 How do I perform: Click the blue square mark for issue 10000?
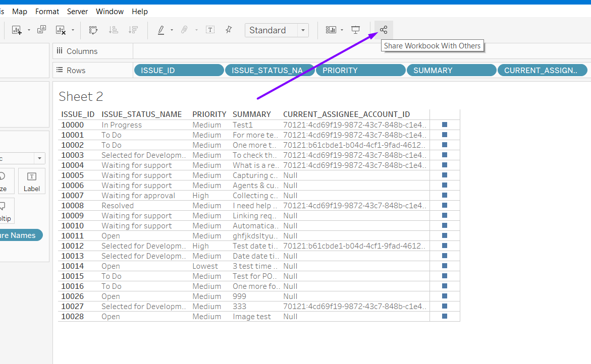tap(445, 125)
